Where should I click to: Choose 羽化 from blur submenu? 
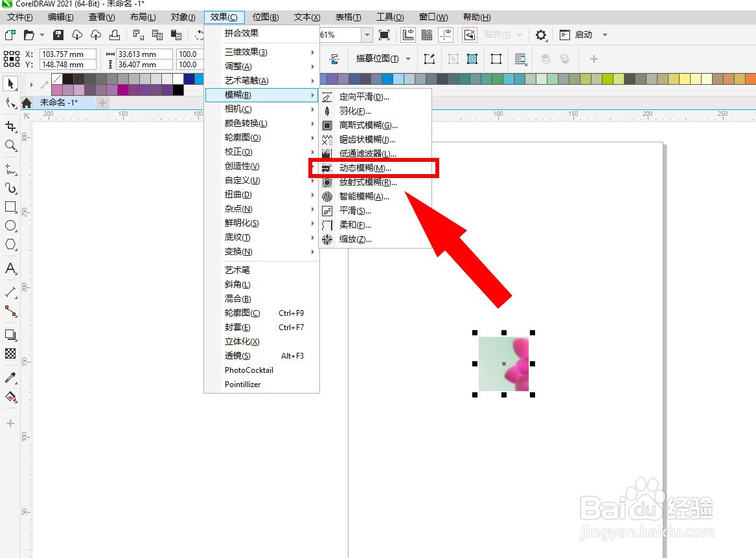[376, 111]
